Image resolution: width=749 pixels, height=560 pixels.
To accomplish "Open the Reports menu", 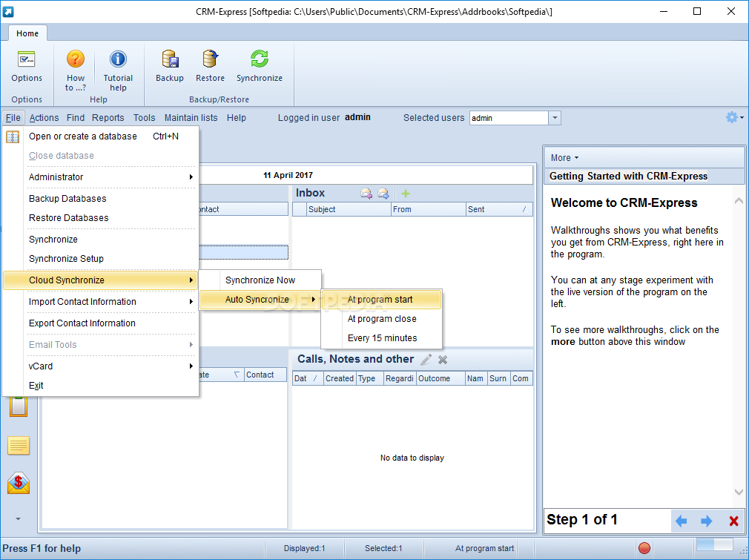I will [108, 117].
